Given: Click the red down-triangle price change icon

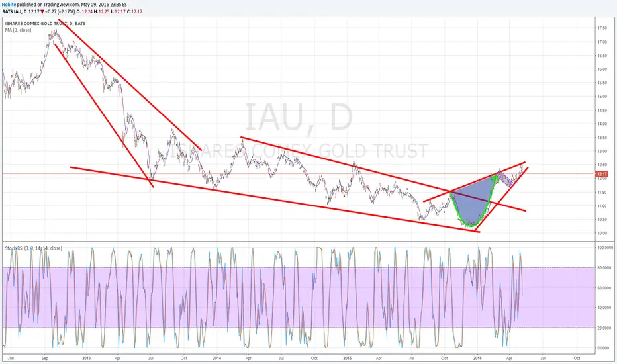Looking at the screenshot, I should tap(42, 12).
